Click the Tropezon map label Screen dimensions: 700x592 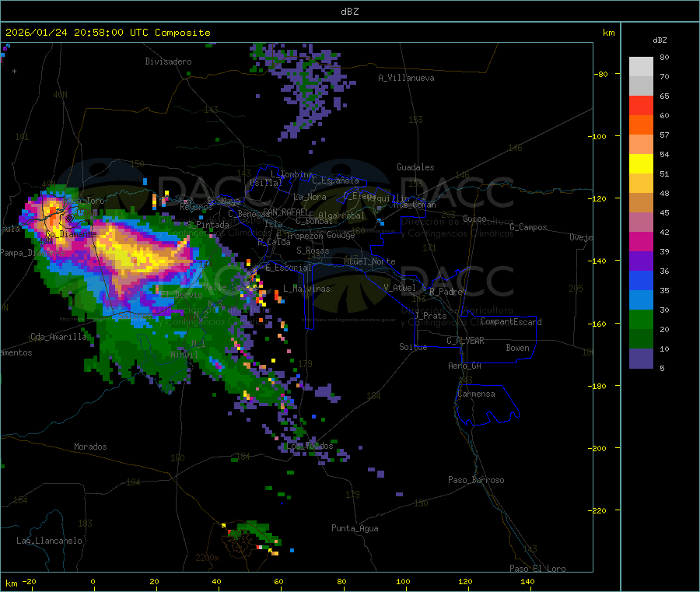pos(305,236)
